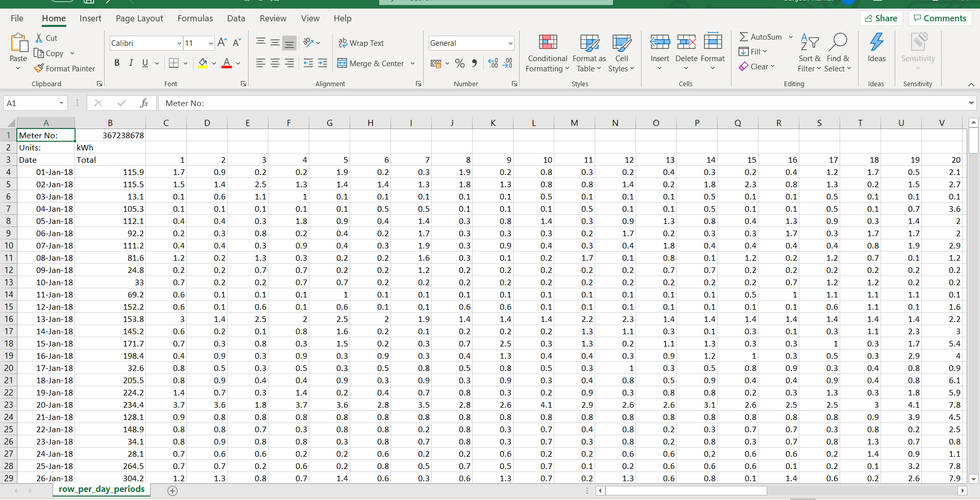Open Sort & Filter
The width and height of the screenshot is (980, 500).
click(809, 54)
